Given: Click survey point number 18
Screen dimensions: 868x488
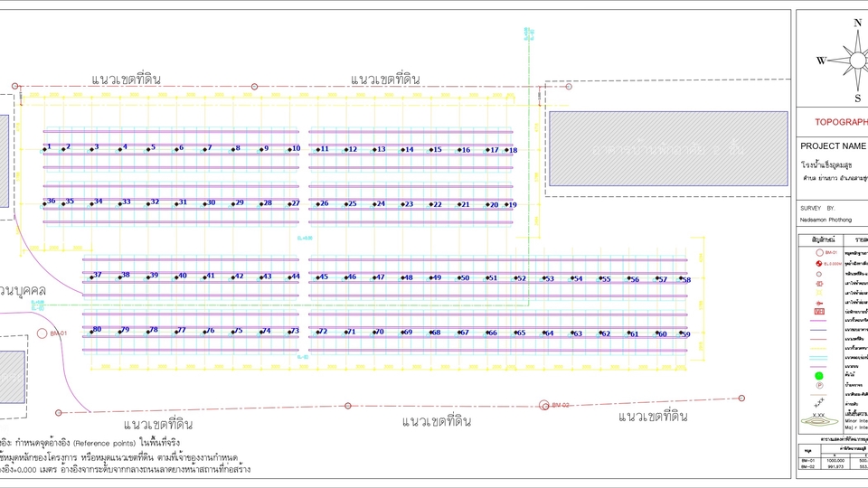Looking at the screenshot, I should coord(510,150).
